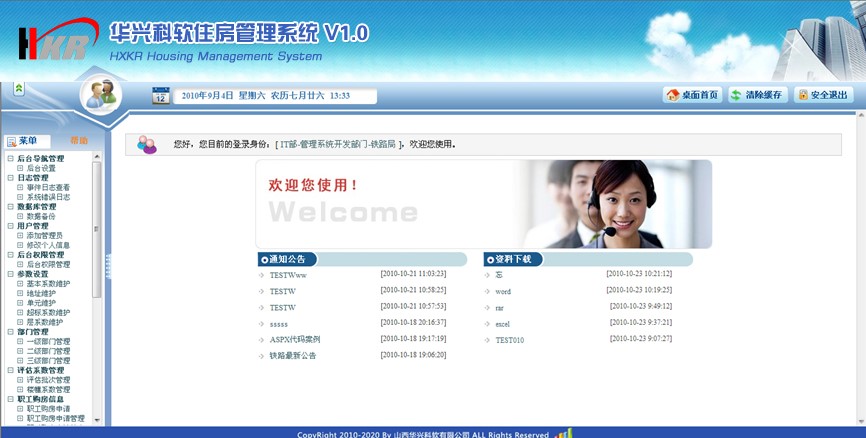Screen dimensions: 866x438
Task: Open the 铁路最新公告 announcement
Action: tap(292, 355)
